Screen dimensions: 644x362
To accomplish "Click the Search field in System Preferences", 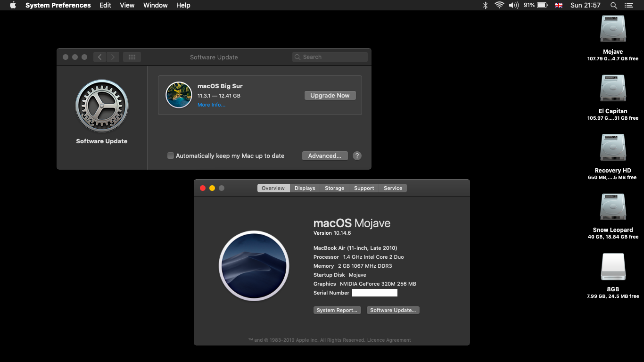I will [x=330, y=57].
